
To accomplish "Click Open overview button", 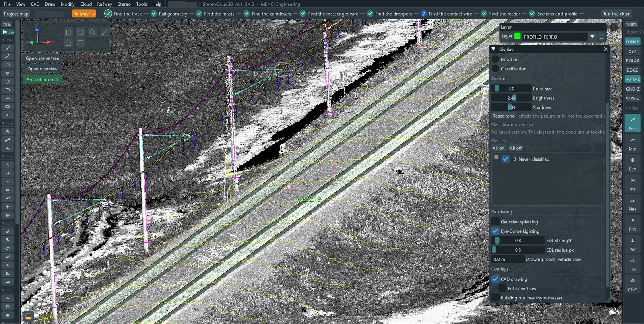I will (x=42, y=69).
